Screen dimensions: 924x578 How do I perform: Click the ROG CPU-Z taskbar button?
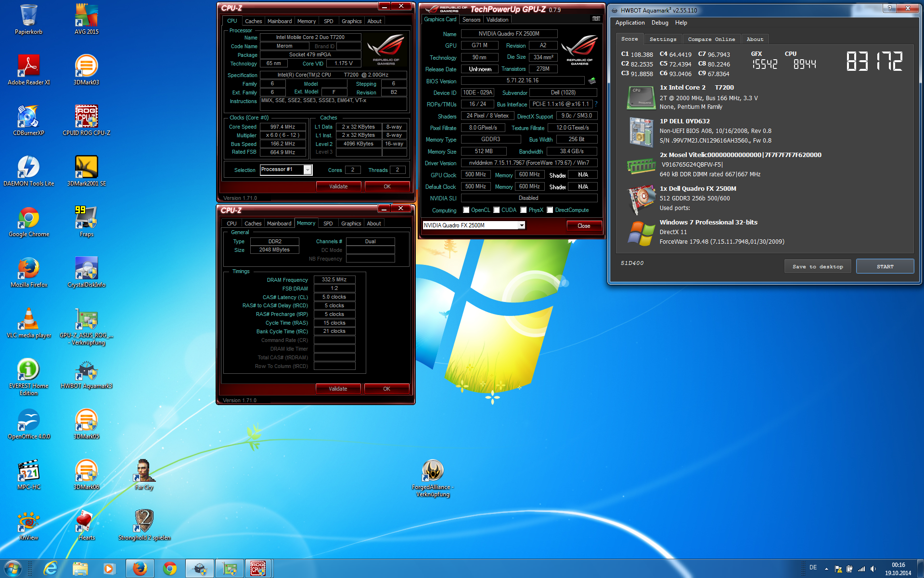click(258, 569)
